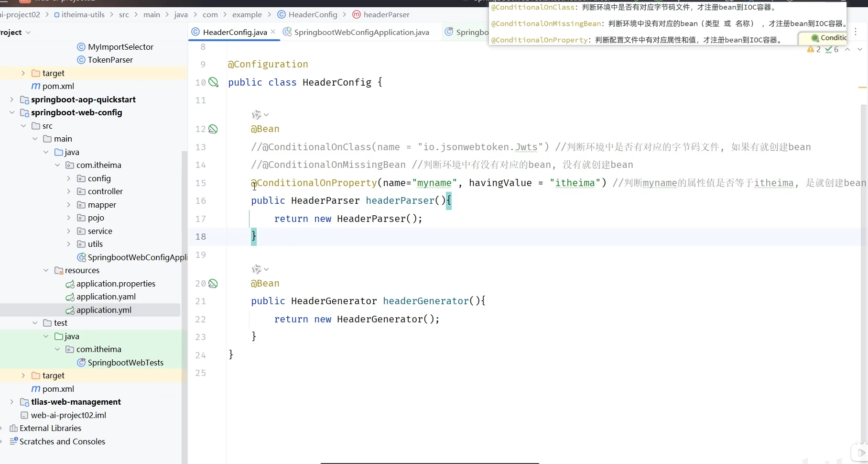Click the MyImportSelector class icon
This screenshot has height=464, width=868.
[x=81, y=47]
